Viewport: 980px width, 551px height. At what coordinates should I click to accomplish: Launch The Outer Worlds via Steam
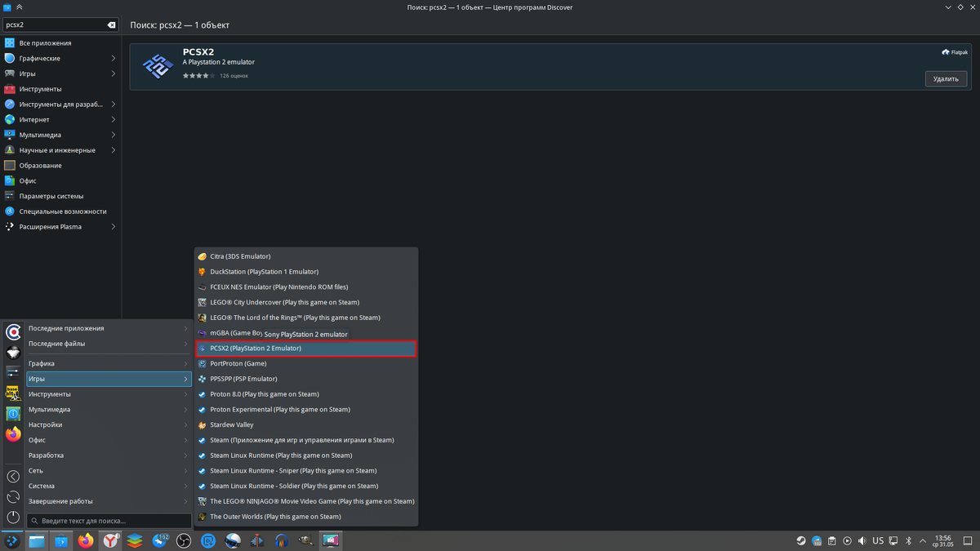pos(306,517)
